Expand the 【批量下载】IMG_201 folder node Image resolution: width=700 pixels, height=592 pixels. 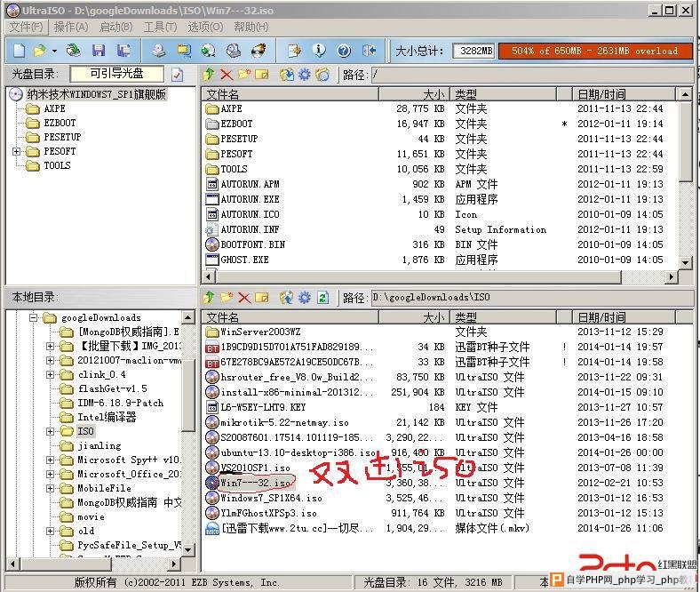(x=50, y=346)
